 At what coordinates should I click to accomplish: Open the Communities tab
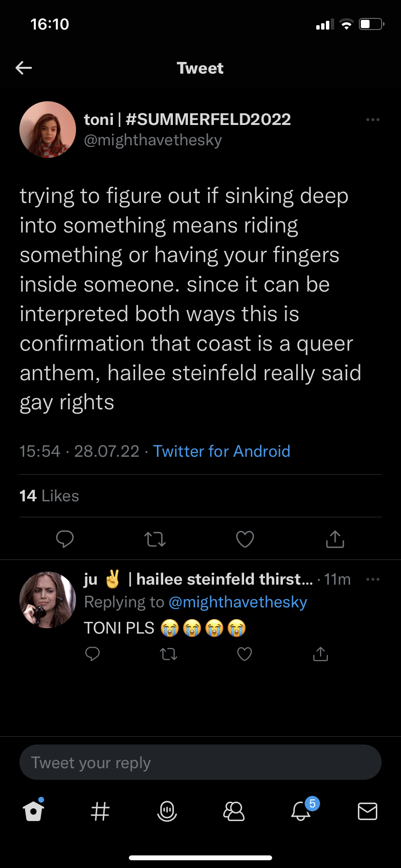[234, 811]
